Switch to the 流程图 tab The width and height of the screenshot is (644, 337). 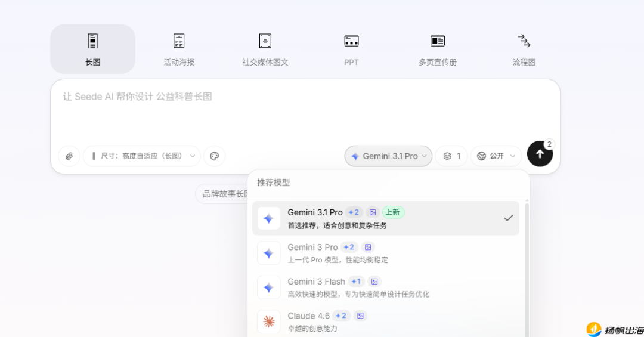524,50
